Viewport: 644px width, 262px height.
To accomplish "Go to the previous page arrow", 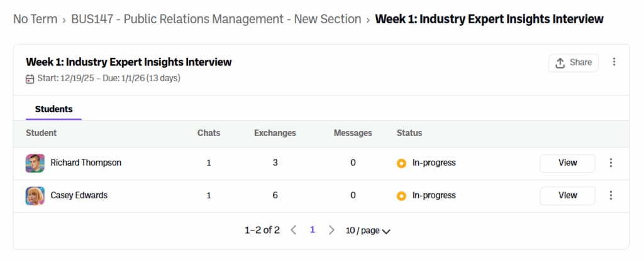I will 293,231.
